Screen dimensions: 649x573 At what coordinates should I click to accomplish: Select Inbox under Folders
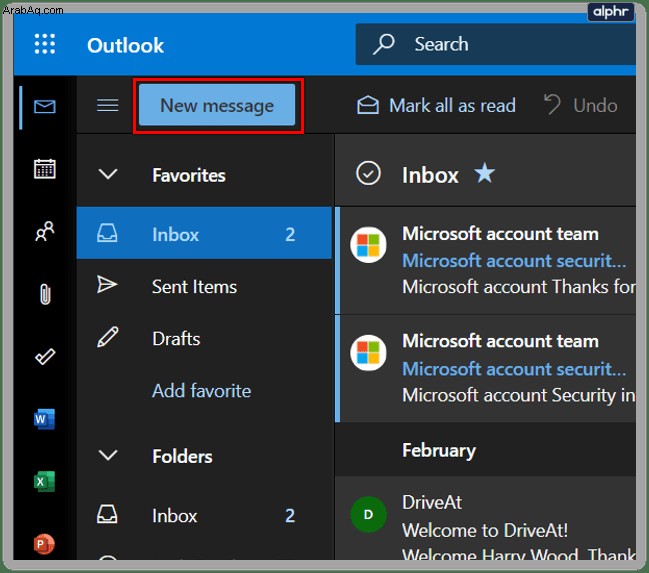pos(204,516)
